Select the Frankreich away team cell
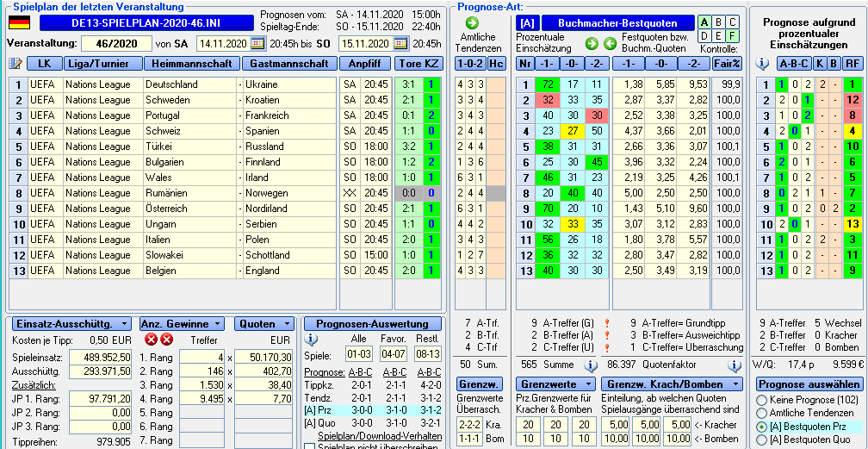Viewport: 868px width, 449px height. (289, 115)
